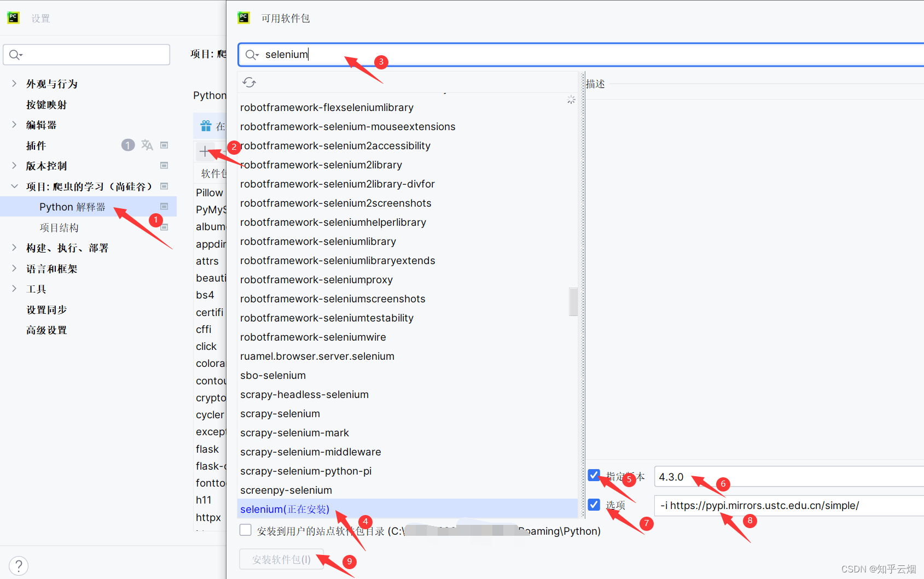Select h11 in installed packages list
Screen dimensions: 924x579
click(x=204, y=500)
